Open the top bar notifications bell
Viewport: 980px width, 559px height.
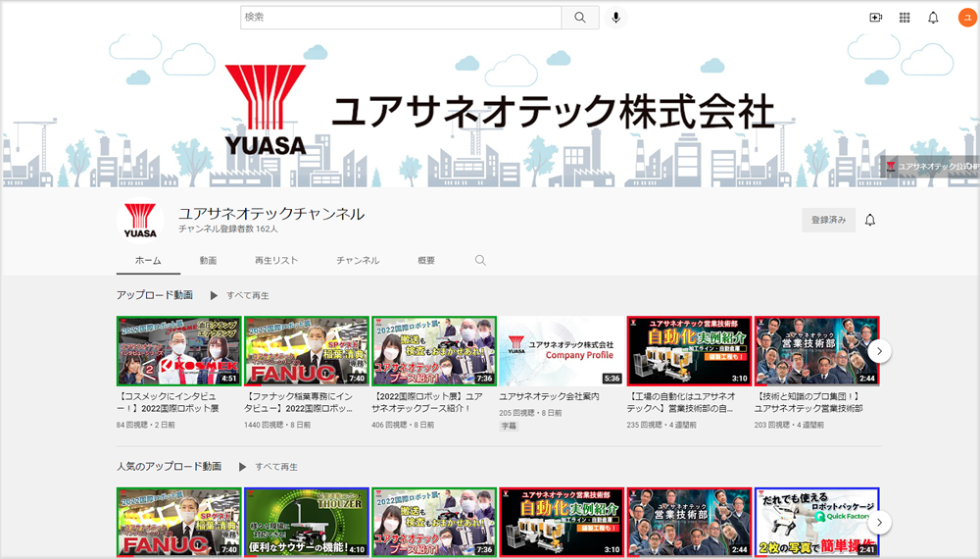click(x=933, y=18)
